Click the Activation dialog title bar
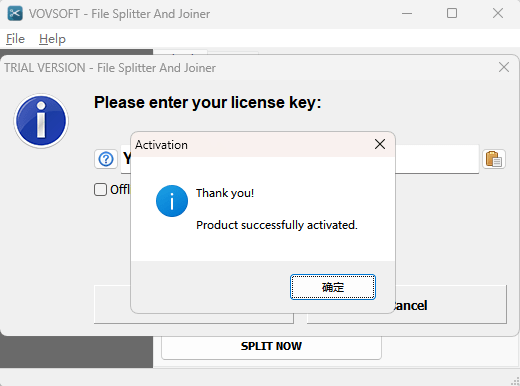Viewport: 520px width, 386px height. [x=252, y=145]
